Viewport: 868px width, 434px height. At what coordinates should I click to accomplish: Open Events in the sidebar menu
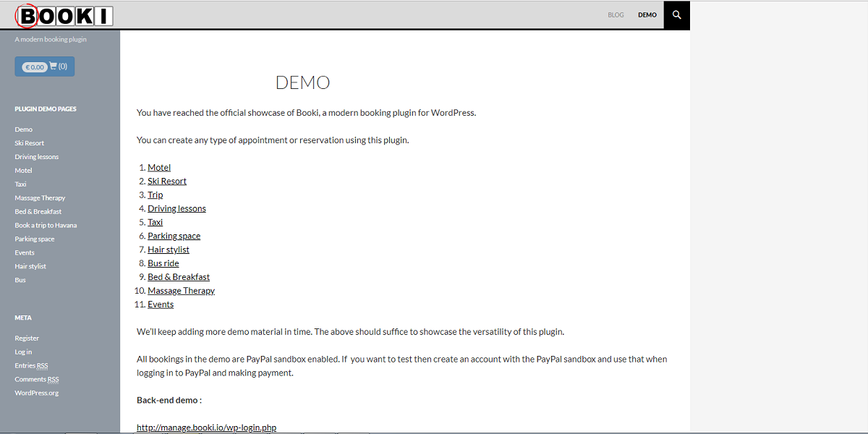25,253
